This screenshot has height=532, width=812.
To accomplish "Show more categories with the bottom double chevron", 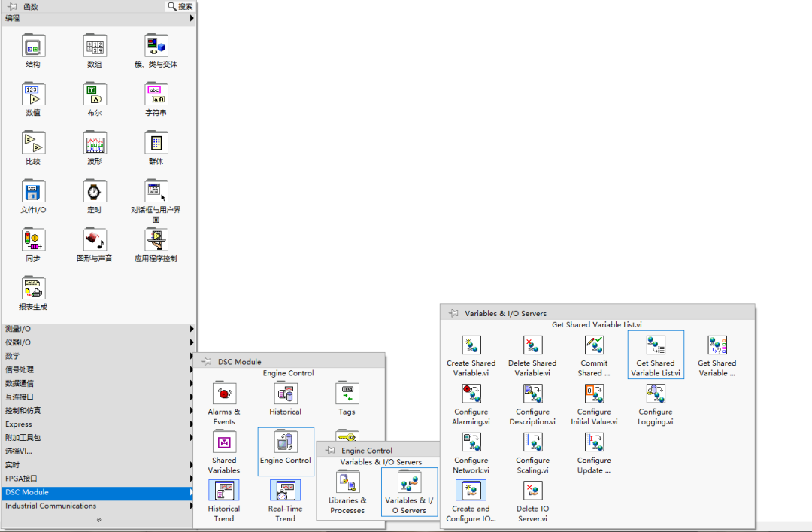I will coord(99,519).
